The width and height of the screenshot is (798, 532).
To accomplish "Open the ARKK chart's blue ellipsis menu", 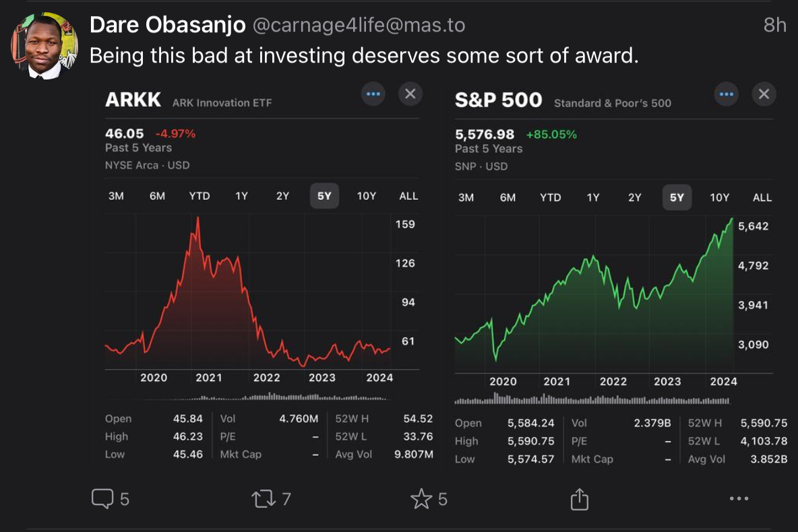I will (373, 94).
